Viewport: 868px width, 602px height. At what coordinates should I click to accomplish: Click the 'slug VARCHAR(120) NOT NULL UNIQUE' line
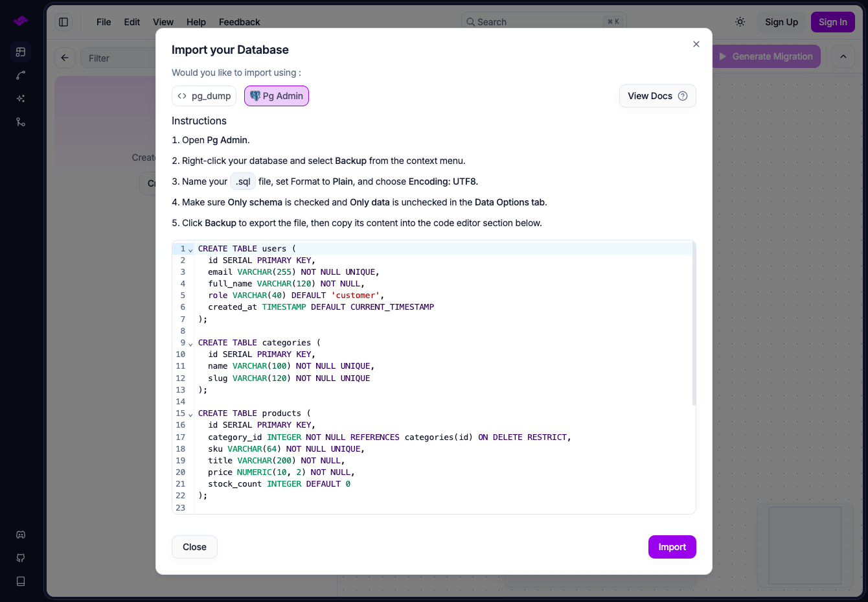[289, 378]
